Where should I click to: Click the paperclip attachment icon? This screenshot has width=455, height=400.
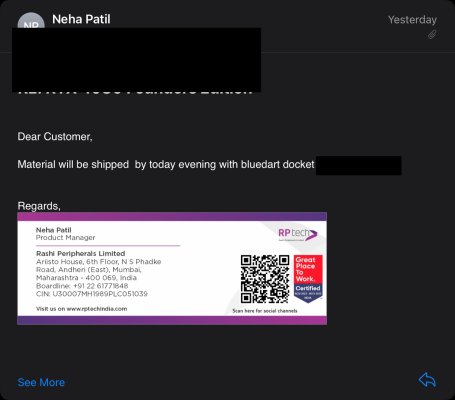click(x=432, y=34)
